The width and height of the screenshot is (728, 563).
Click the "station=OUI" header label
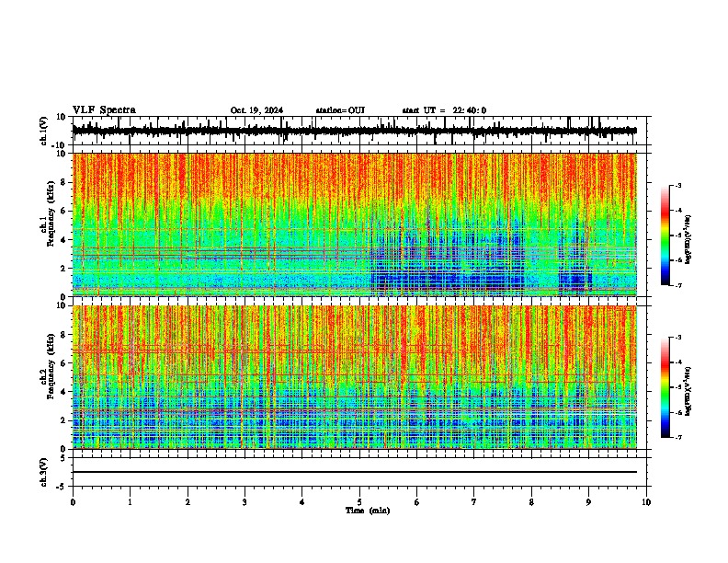pyautogui.click(x=340, y=110)
